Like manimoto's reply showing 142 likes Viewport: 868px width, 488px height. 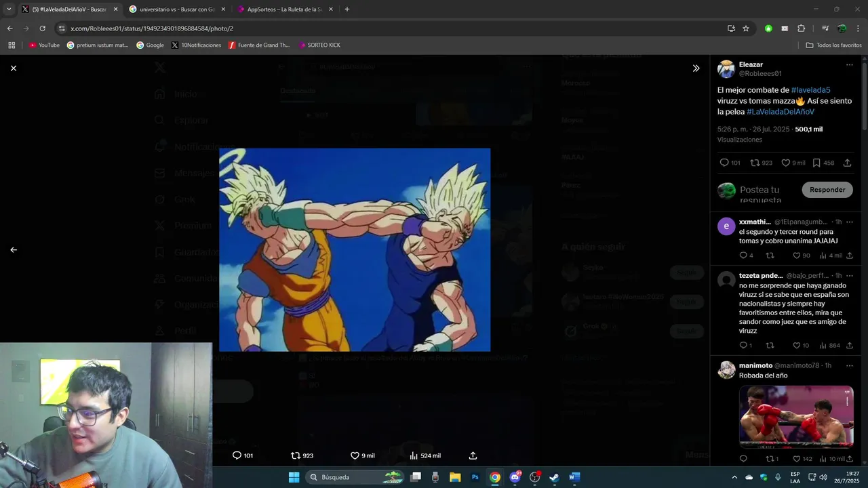click(x=802, y=459)
